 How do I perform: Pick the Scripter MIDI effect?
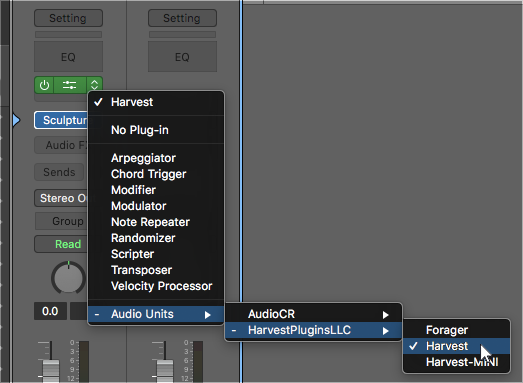coord(132,254)
